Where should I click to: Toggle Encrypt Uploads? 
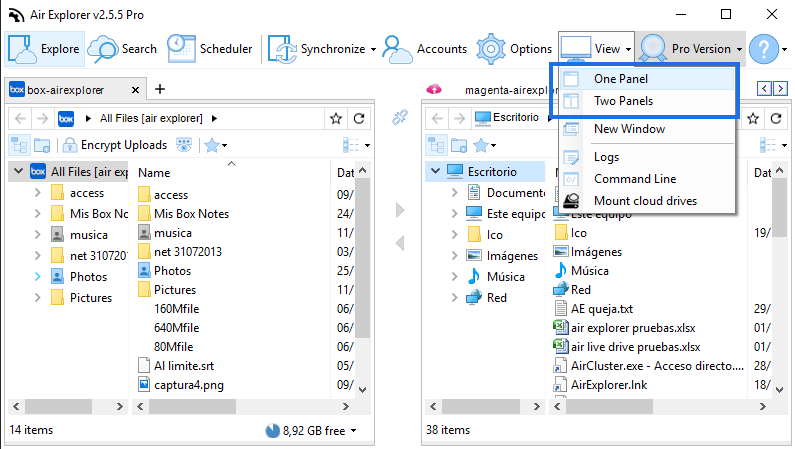tap(115, 145)
